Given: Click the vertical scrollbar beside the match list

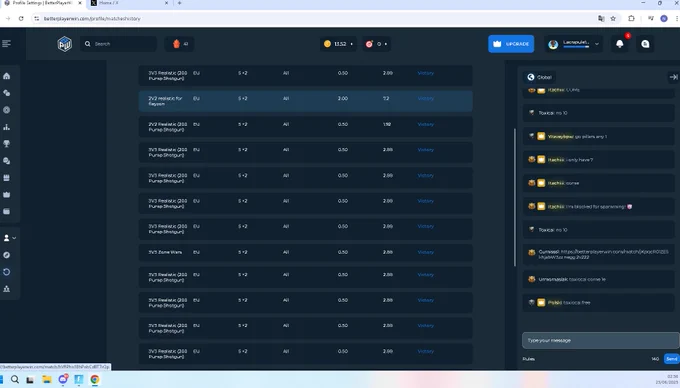Looking at the screenshot, I should 515,197.
